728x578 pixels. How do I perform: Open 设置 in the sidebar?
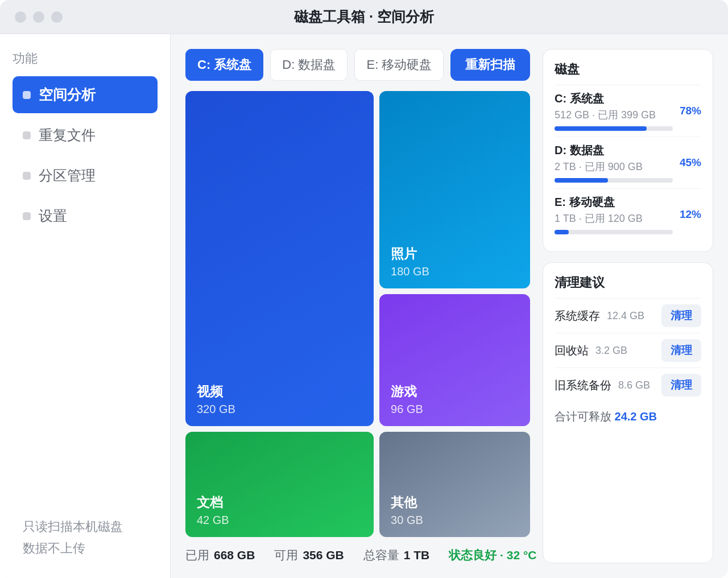tap(85, 216)
